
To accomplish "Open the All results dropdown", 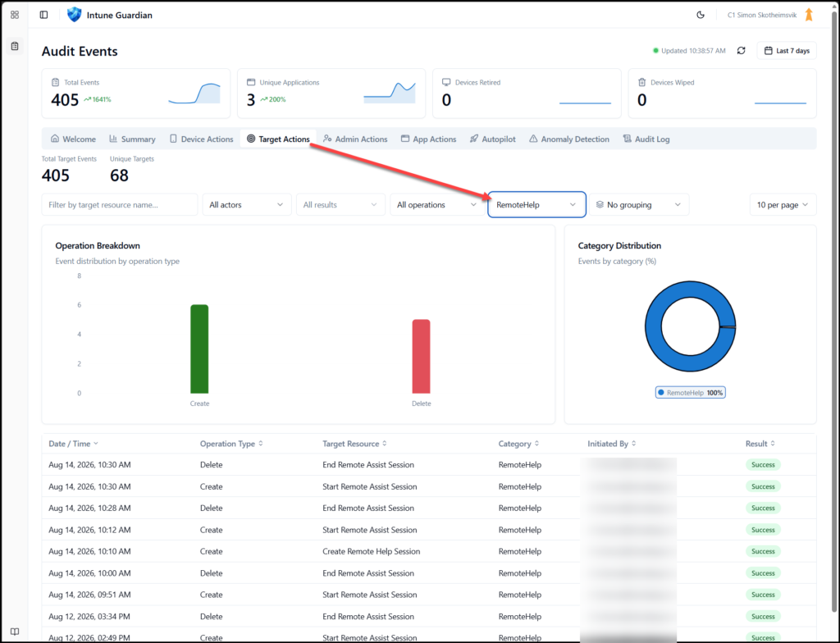I will pos(340,205).
